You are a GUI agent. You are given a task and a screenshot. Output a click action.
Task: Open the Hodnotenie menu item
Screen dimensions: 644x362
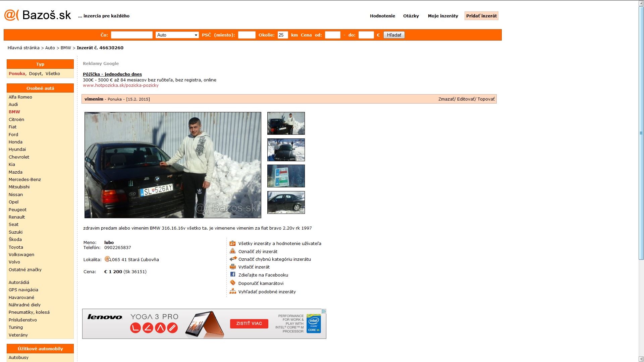pos(382,16)
